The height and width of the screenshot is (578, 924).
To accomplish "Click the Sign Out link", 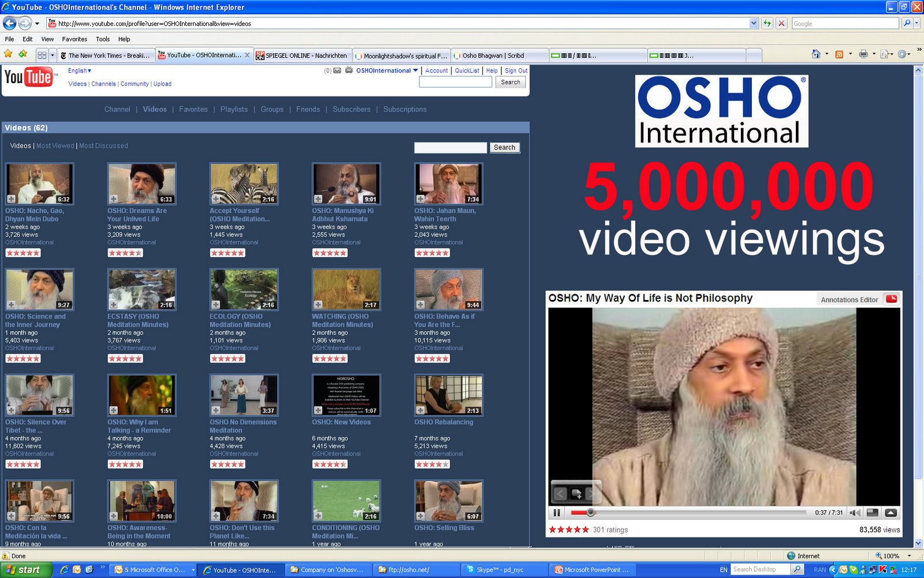I will click(x=516, y=71).
